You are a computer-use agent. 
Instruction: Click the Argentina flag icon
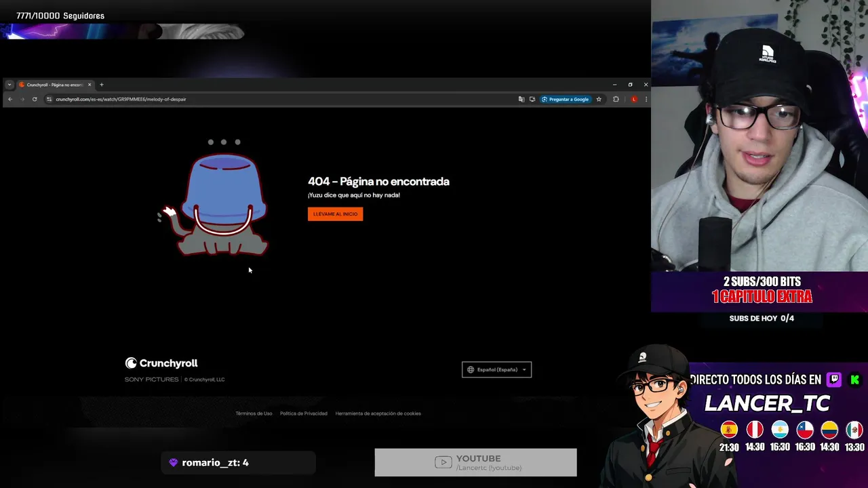(780, 430)
